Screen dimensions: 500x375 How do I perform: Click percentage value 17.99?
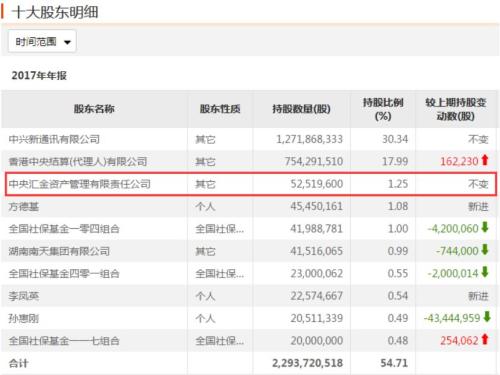395,162
